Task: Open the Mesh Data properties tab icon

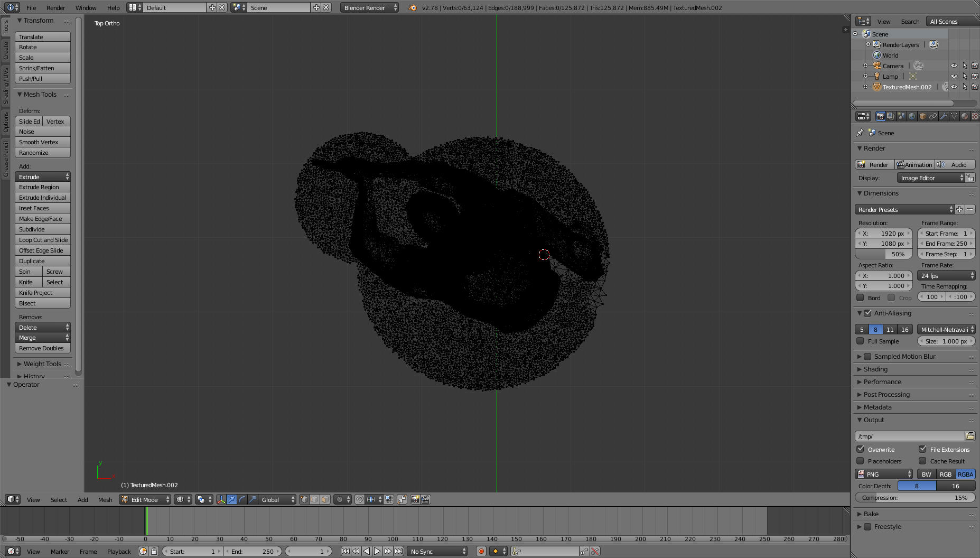Action: point(954,116)
